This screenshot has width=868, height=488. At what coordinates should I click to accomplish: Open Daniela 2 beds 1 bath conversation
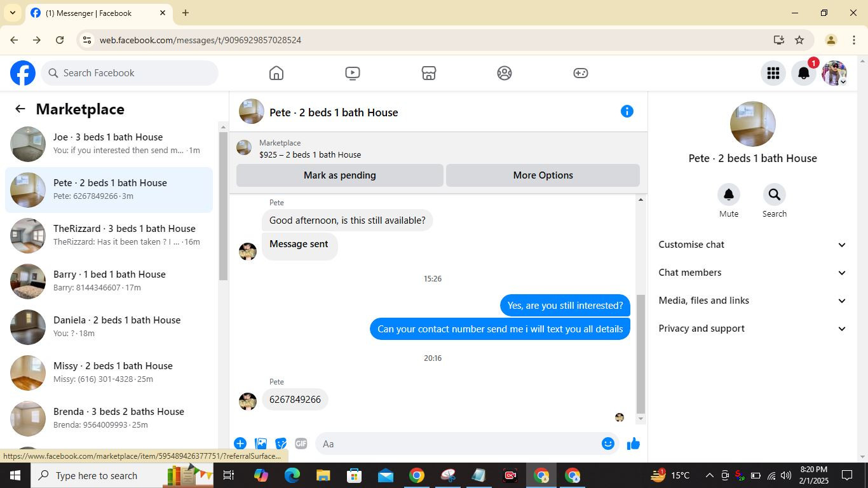click(x=109, y=327)
